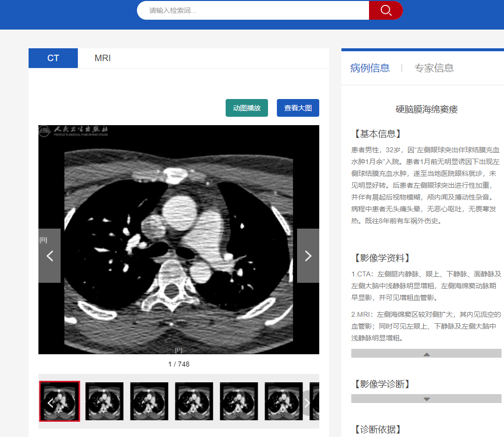Click the case title 硬脑膜海绵窦瘘
Screen dimensions: 504x437
(x=427, y=109)
